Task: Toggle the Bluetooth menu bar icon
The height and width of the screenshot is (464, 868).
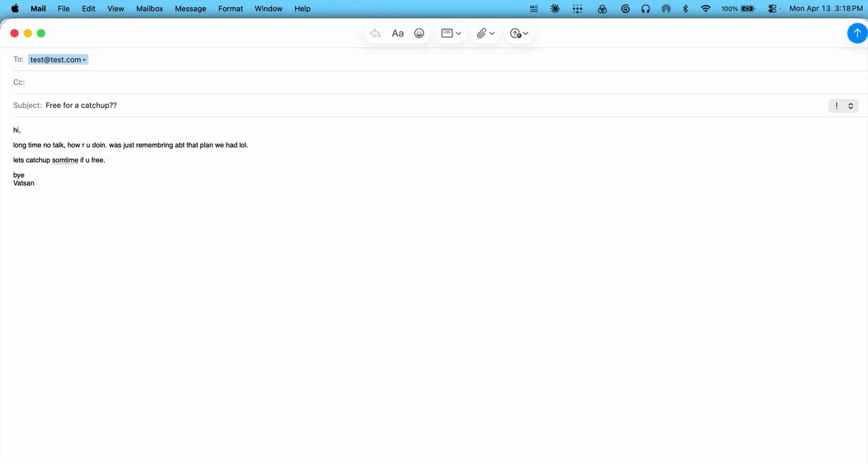Action: [x=686, y=9]
